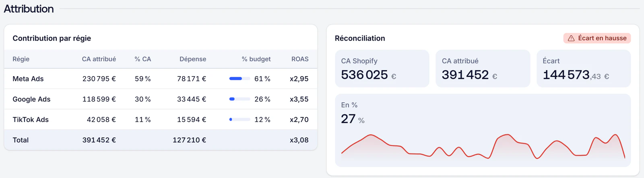Click the TikTok Ads ROAS x2,70

[x=299, y=120]
